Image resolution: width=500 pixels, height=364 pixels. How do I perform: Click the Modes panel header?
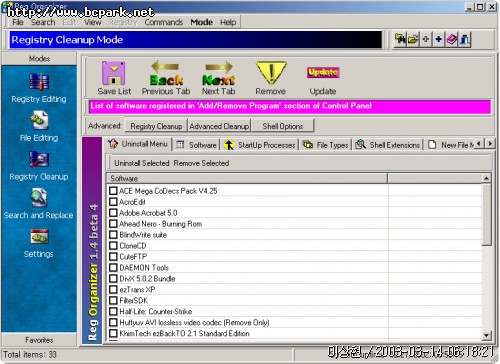click(39, 59)
